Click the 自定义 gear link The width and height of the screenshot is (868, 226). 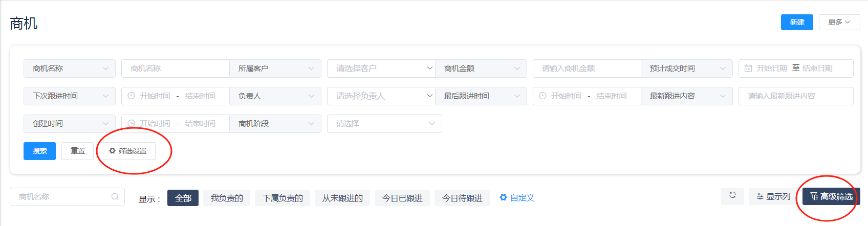point(517,198)
